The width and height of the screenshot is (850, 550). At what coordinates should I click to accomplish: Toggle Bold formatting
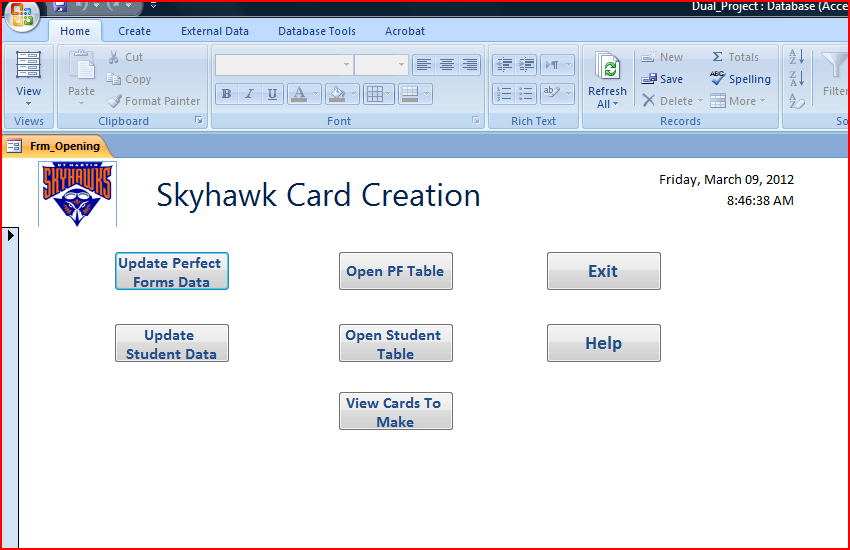227,94
